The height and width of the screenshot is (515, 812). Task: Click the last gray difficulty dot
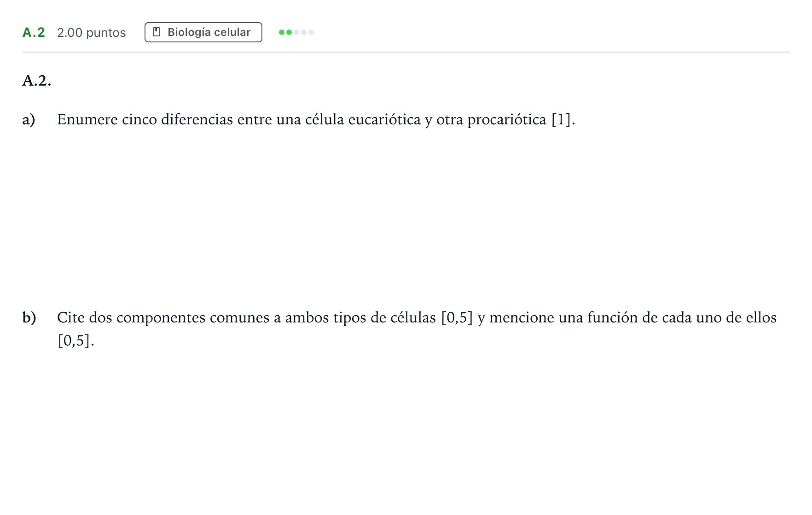click(311, 32)
